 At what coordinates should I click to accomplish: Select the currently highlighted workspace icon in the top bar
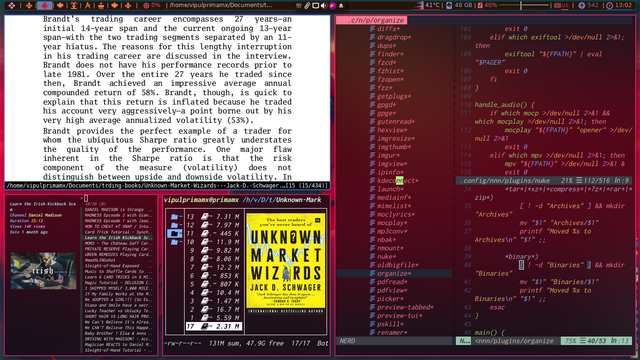44,5
